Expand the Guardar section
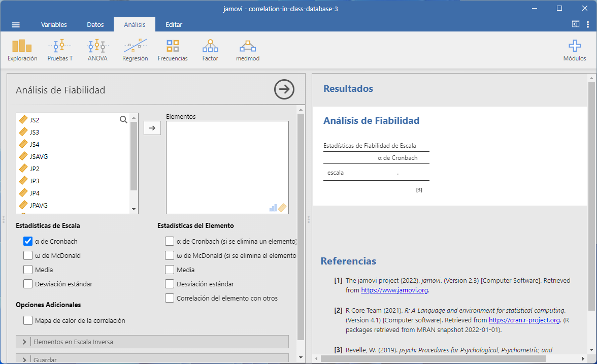The image size is (597, 364). pyautogui.click(x=152, y=358)
